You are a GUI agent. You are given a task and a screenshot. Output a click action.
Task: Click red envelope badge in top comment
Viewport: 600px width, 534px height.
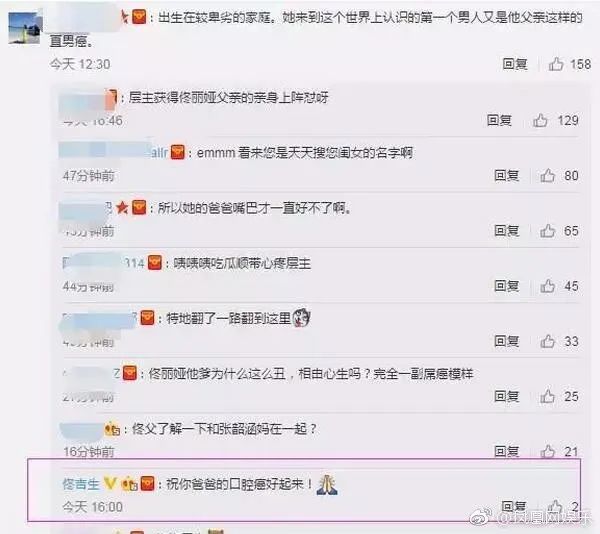coord(139,17)
